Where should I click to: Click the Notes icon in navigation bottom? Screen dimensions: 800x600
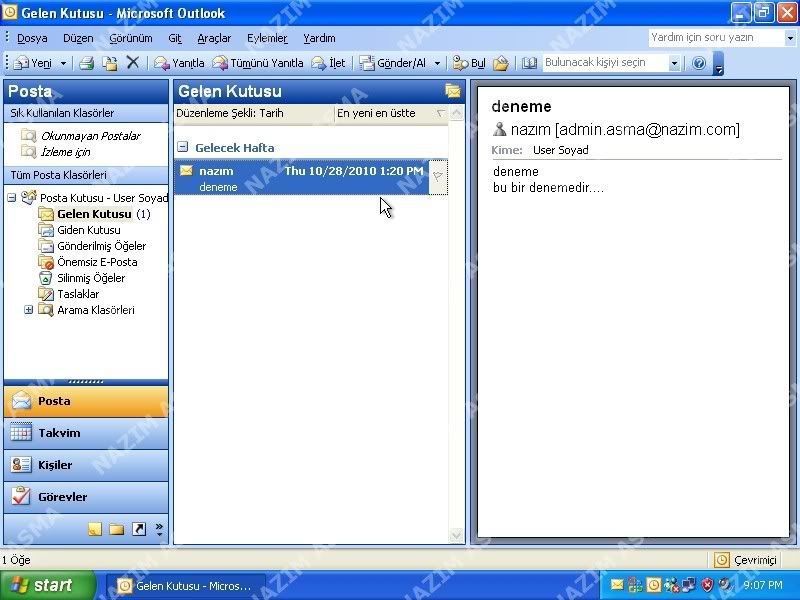pyautogui.click(x=95, y=529)
